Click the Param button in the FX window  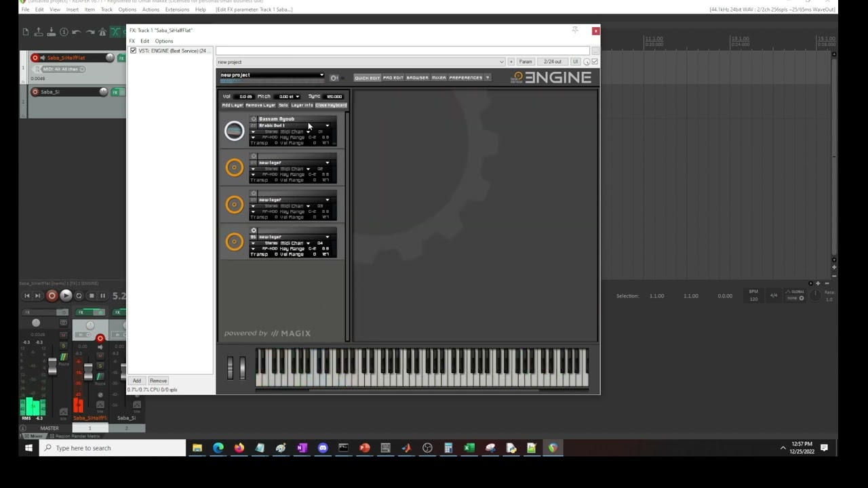click(x=526, y=62)
